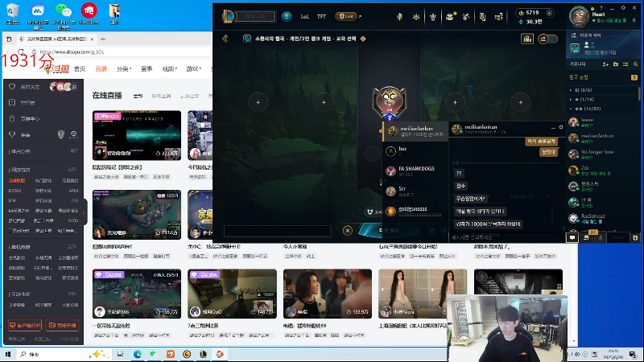The height and width of the screenshot is (362, 644).
Task: Open the bug report gear icon
Action: (x=635, y=237)
